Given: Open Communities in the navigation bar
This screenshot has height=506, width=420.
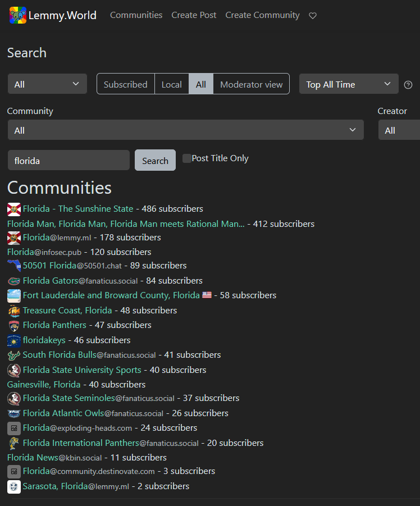Looking at the screenshot, I should (136, 15).
